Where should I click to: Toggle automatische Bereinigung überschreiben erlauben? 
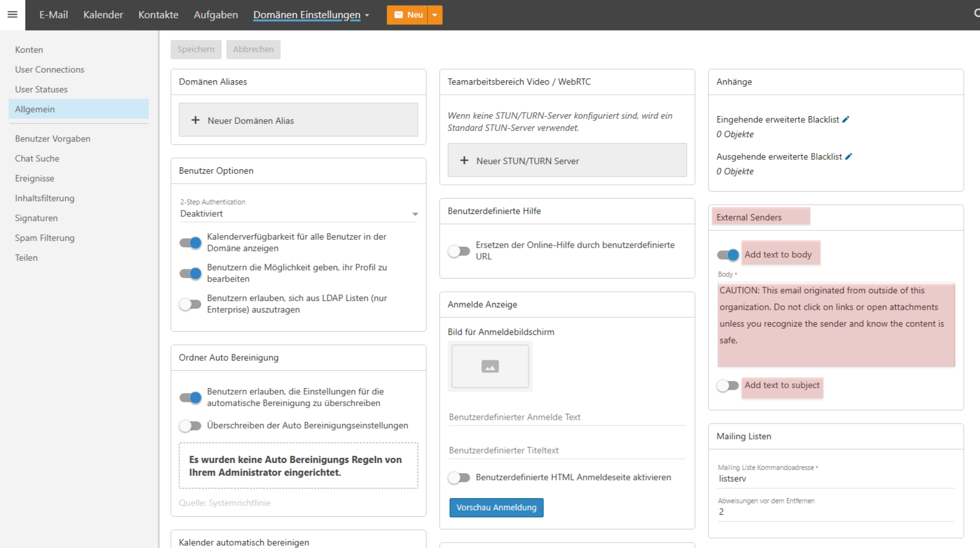pos(190,397)
